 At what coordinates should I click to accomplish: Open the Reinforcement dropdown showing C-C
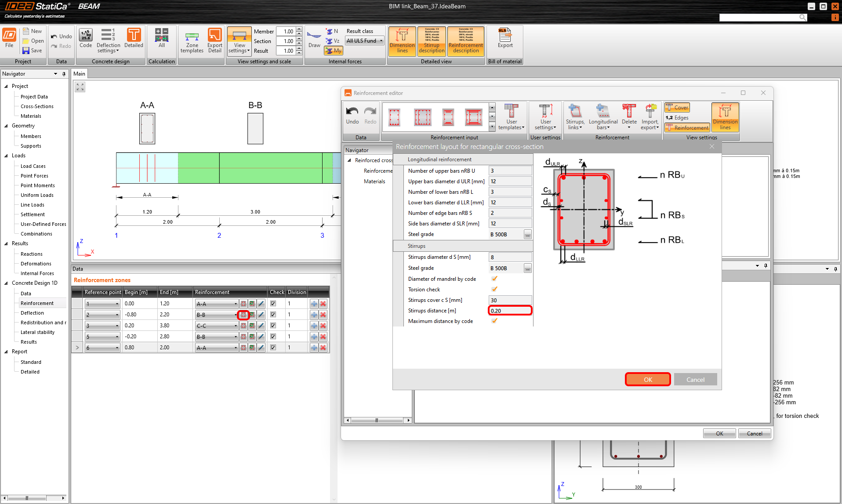pyautogui.click(x=217, y=326)
